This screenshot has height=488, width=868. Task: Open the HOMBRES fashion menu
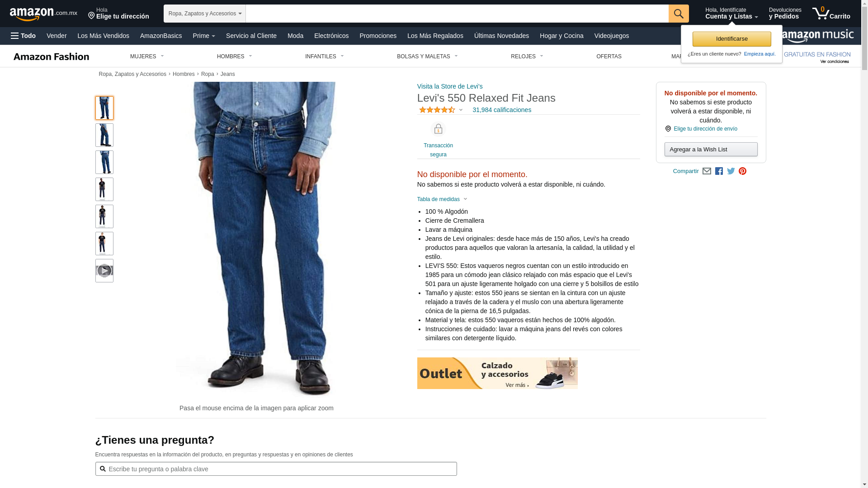234,56
